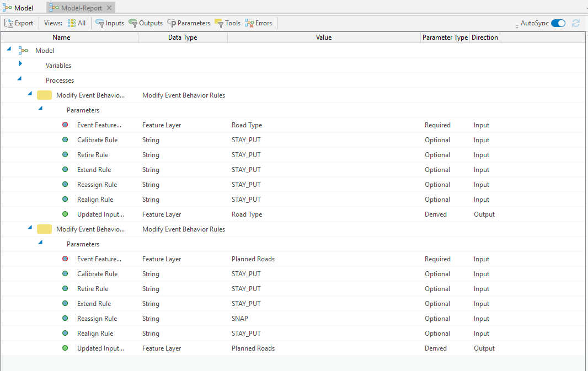Select the Outputs view filter icon
The width and height of the screenshot is (588, 371).
(133, 23)
